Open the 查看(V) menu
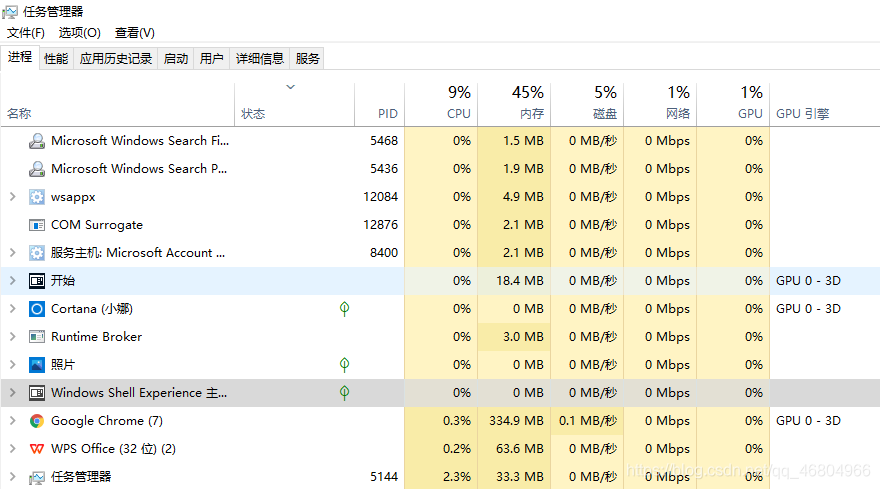The width and height of the screenshot is (880, 489). coord(135,33)
